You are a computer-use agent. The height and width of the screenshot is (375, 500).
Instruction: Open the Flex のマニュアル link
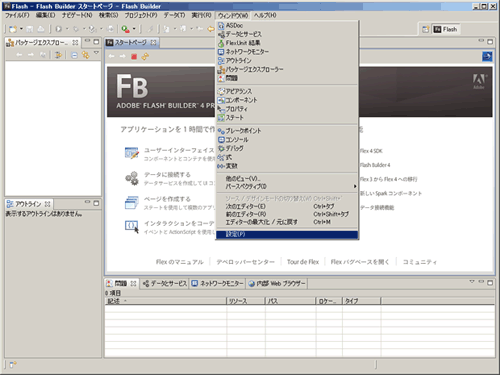180,262
